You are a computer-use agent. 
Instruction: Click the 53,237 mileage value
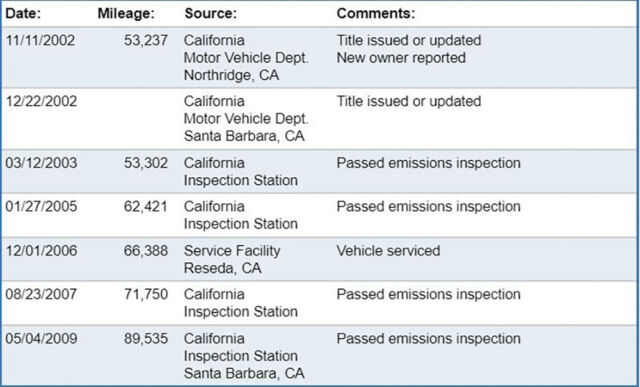point(146,40)
